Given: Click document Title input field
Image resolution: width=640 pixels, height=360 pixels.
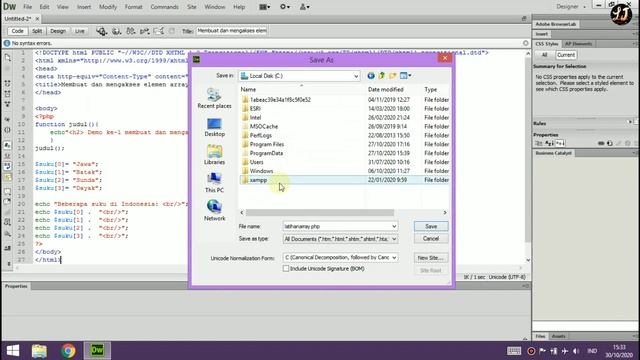Looking at the screenshot, I should [x=232, y=31].
